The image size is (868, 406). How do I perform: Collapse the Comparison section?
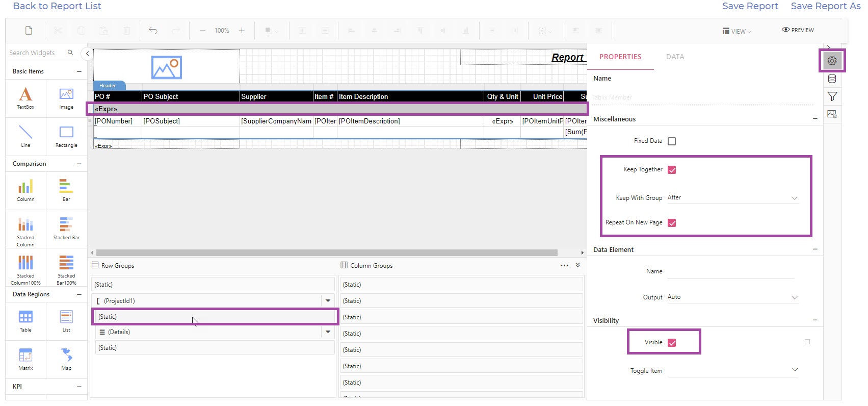[x=79, y=164]
